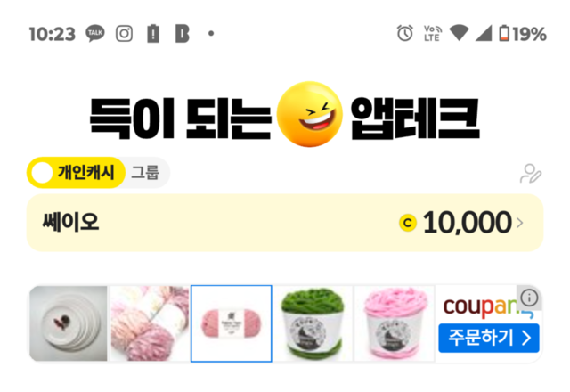Open the Coupang logo link

tap(480, 307)
